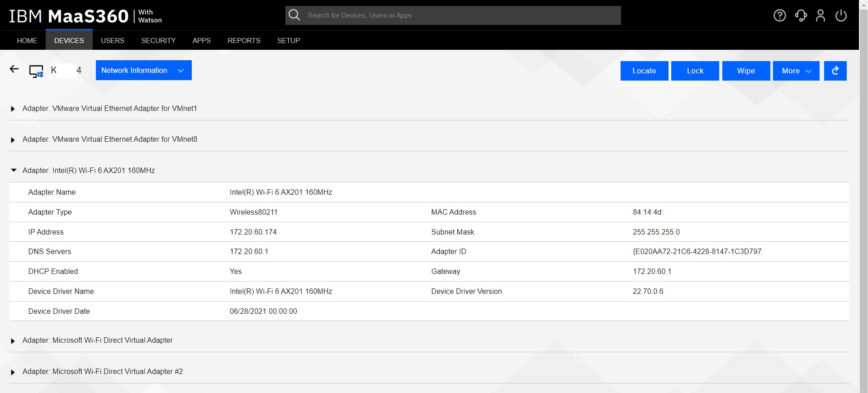Viewport: 868px width, 393px height.
Task: Select the IP address 172.20.60.174
Action: point(253,232)
